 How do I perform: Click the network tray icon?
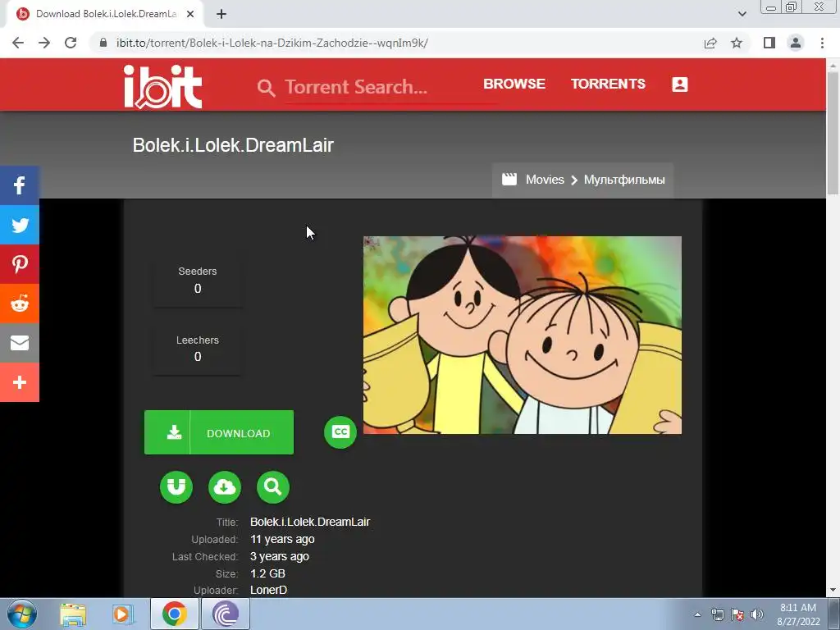pyautogui.click(x=717, y=614)
